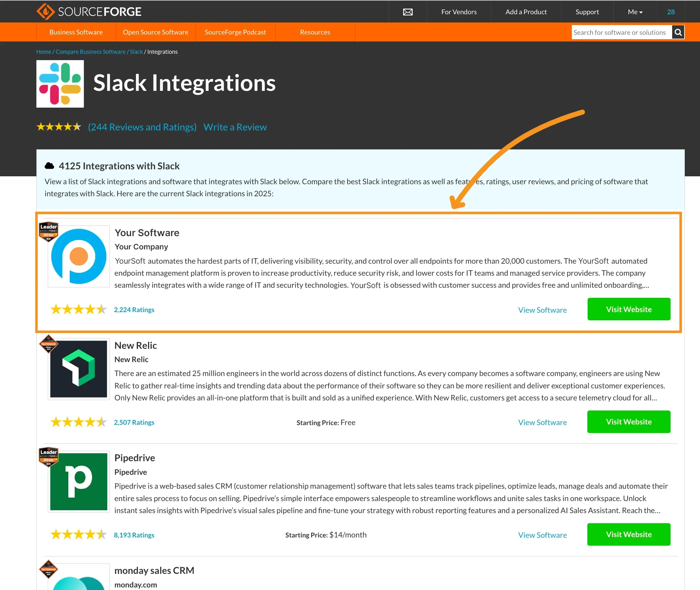Open the Business Software menu
Image resolution: width=700 pixels, height=590 pixels.
tap(76, 32)
